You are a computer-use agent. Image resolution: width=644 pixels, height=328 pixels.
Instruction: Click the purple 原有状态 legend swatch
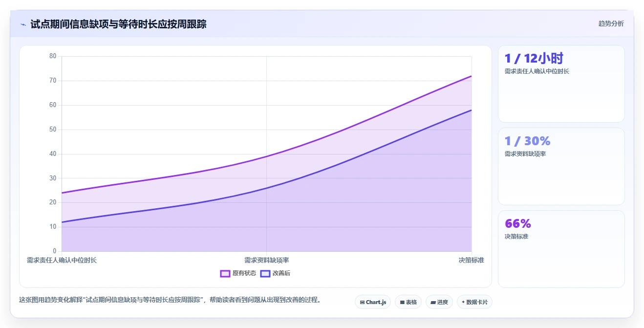225,273
